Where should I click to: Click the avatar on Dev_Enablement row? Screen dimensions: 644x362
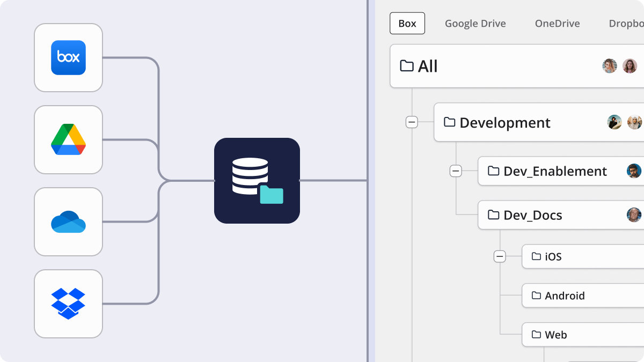634,171
